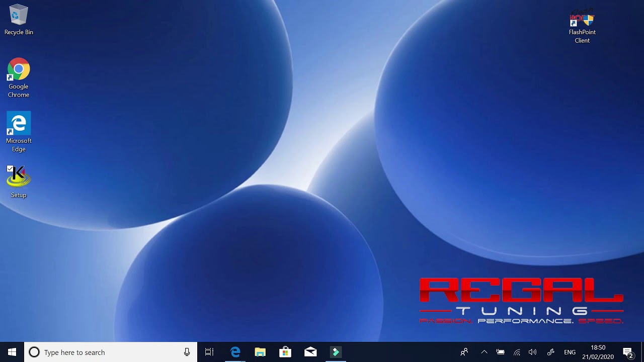Launch Edge from the taskbar
Image resolution: width=644 pixels, height=362 pixels.
pyautogui.click(x=235, y=352)
